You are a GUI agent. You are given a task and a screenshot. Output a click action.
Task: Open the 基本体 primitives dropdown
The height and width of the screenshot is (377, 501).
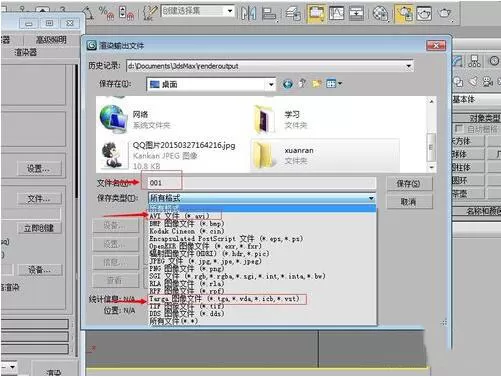[477, 99]
